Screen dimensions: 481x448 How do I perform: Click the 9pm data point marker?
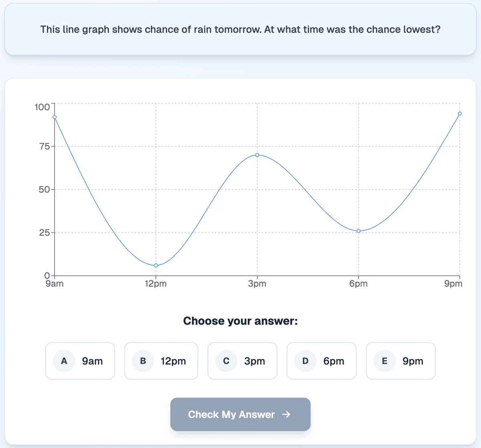(x=460, y=113)
